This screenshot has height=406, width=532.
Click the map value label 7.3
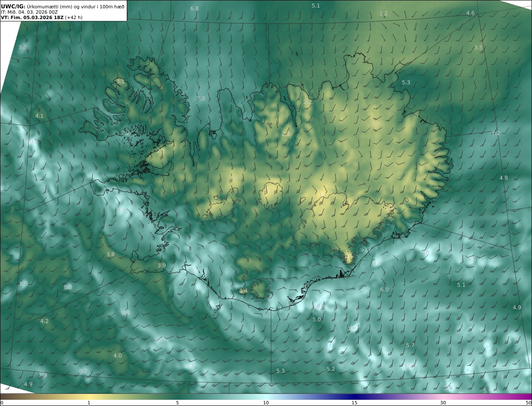coord(201,98)
